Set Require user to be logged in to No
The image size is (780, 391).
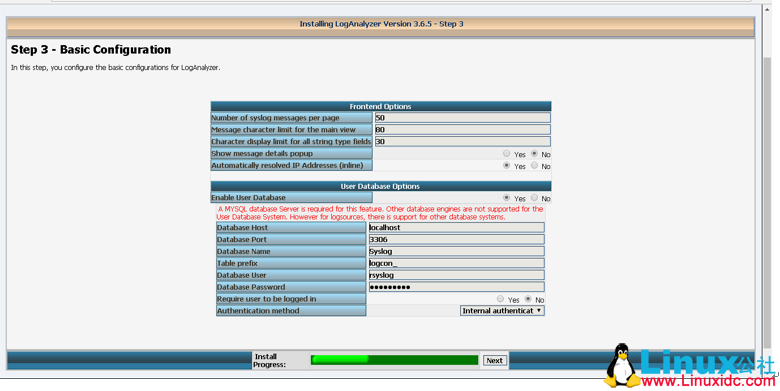point(528,299)
